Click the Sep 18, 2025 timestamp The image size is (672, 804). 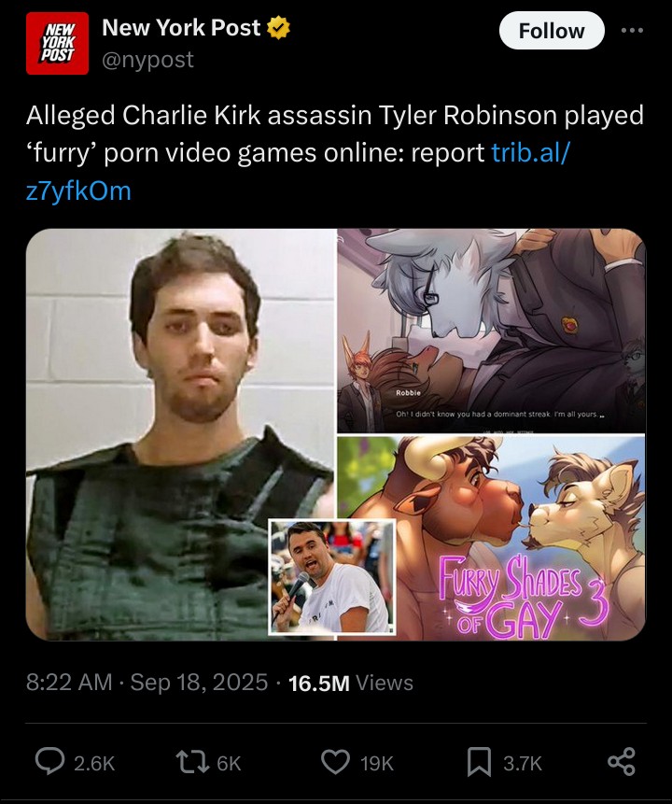coord(199,683)
